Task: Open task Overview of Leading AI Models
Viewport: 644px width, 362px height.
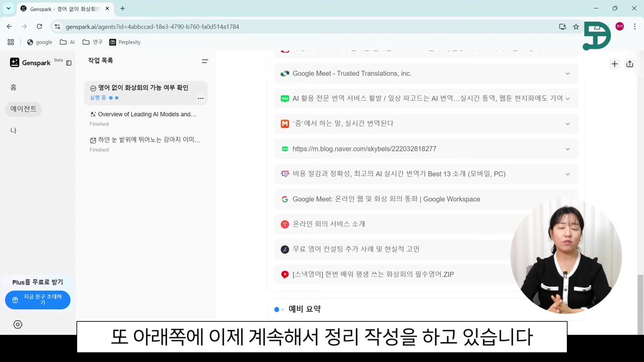Action: click(x=146, y=118)
